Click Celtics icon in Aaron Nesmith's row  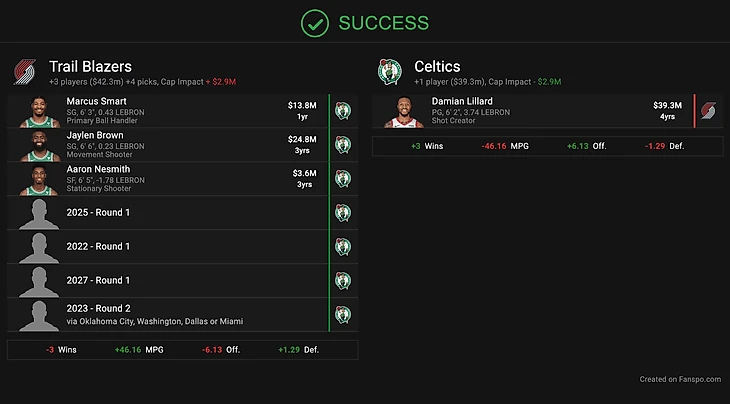[x=343, y=179]
